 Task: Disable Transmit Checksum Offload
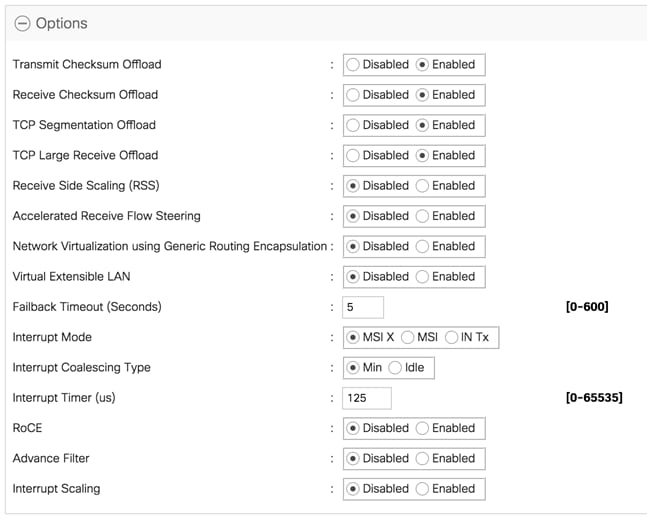click(353, 65)
